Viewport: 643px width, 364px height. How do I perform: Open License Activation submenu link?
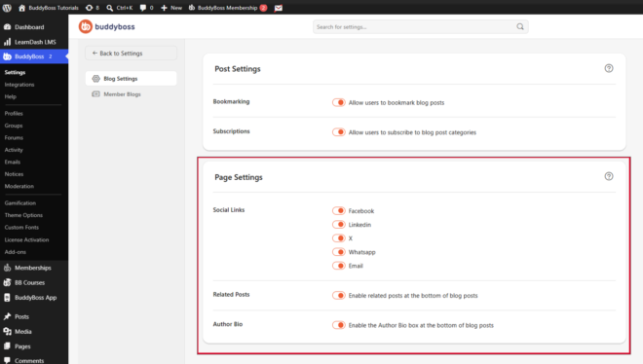point(26,240)
